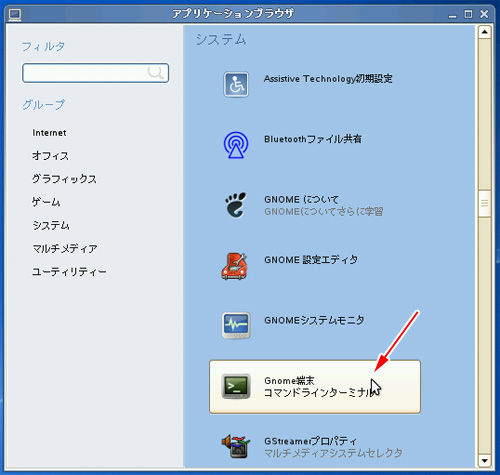Click the window menu icon in the title bar
This screenshot has height=475, width=500.
[15, 14]
